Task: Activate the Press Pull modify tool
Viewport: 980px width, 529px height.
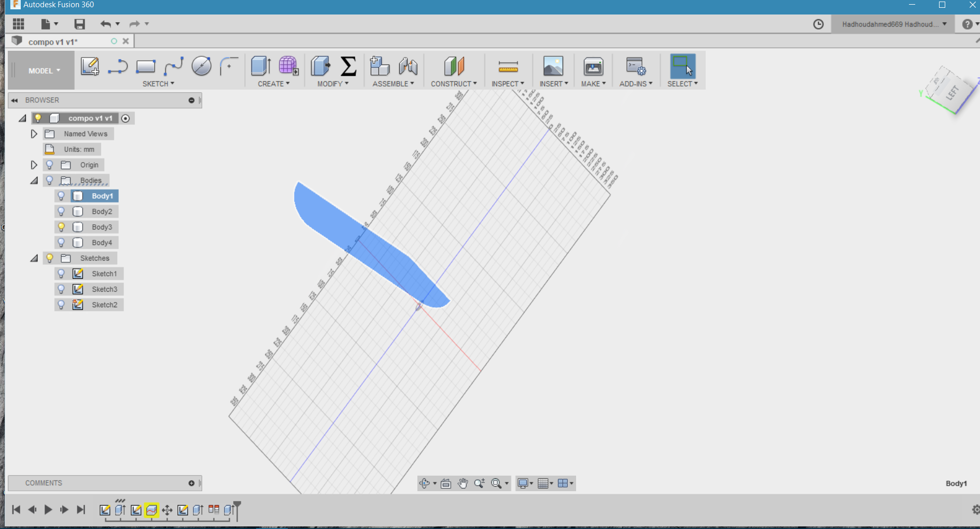Action: (320, 66)
